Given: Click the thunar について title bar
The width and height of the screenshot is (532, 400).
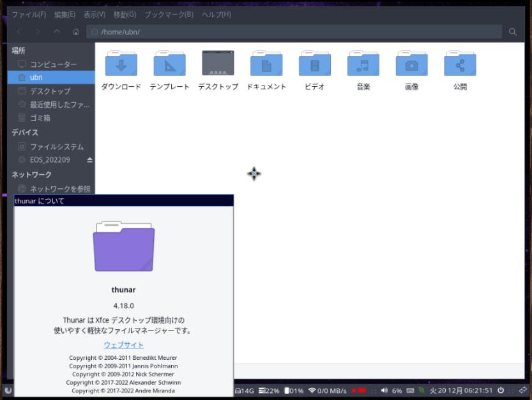Looking at the screenshot, I should (123, 201).
